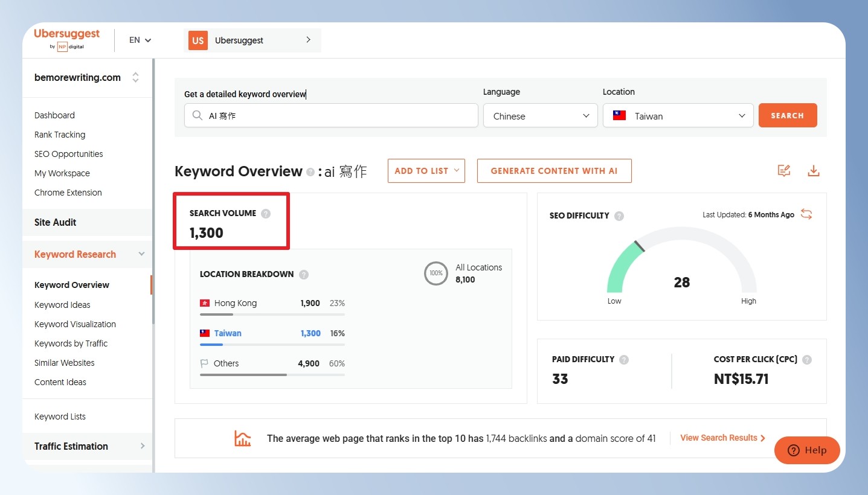Screen dimensions: 868x495
Task: Select Keyword Overview in sidebar
Action: (72, 285)
